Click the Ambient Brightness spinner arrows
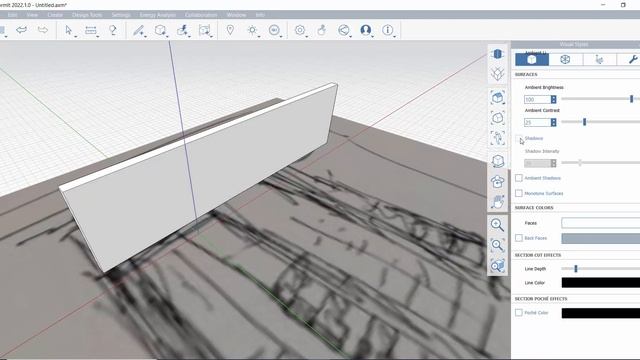This screenshot has height=360, width=640. pos(553,99)
